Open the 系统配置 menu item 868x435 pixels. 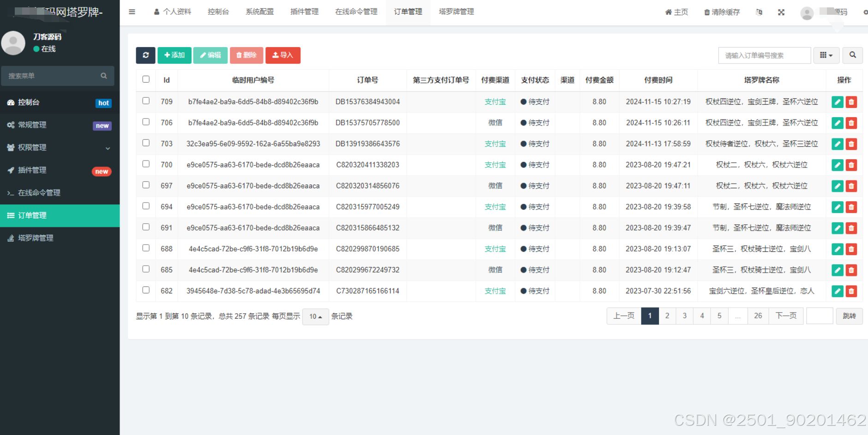click(x=259, y=12)
